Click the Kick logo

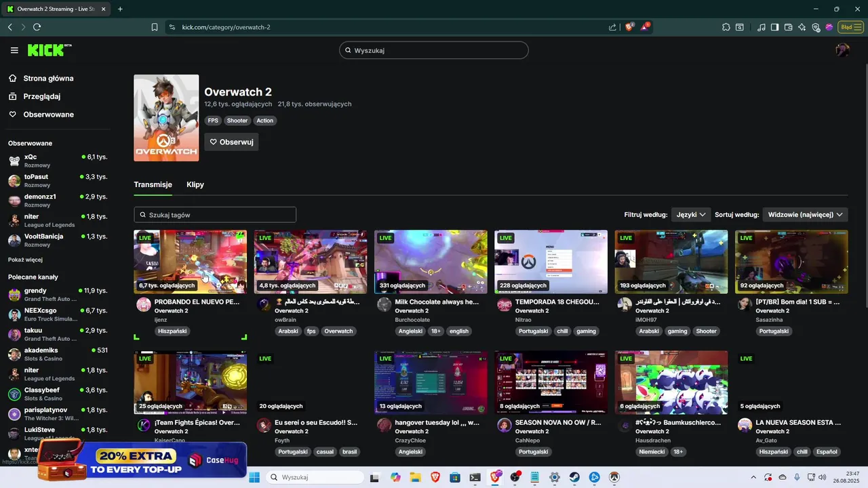49,50
